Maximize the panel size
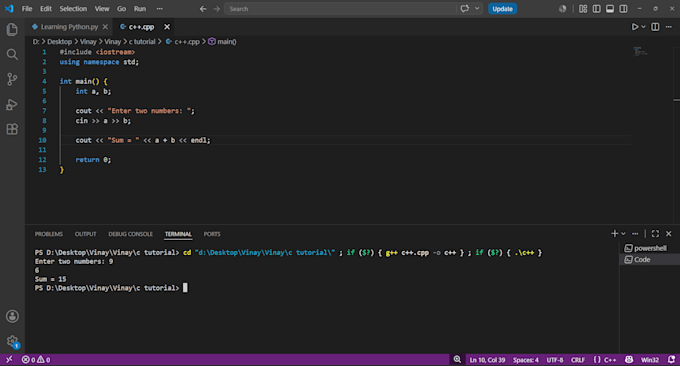Viewport: 680px width, 366px height. tap(655, 234)
